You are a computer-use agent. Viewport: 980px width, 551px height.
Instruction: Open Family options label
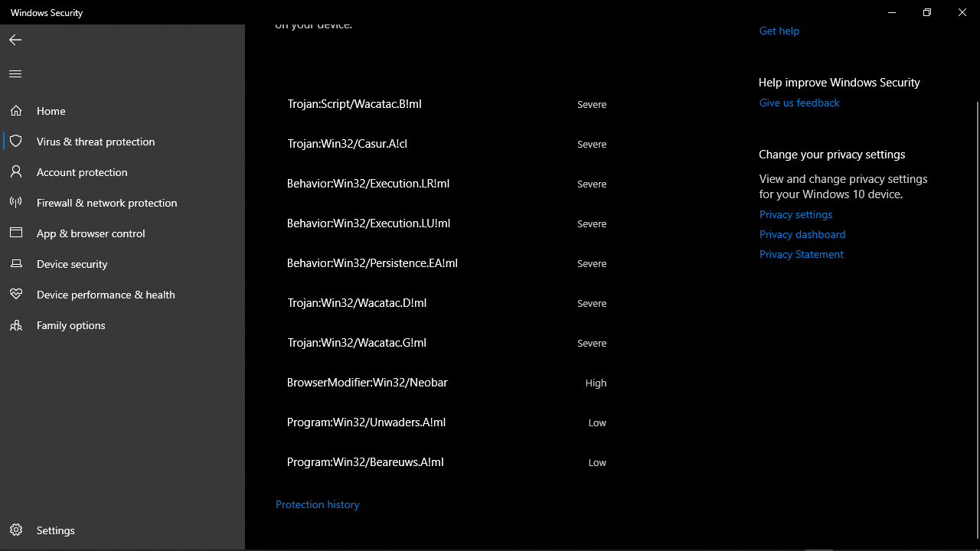coord(71,325)
